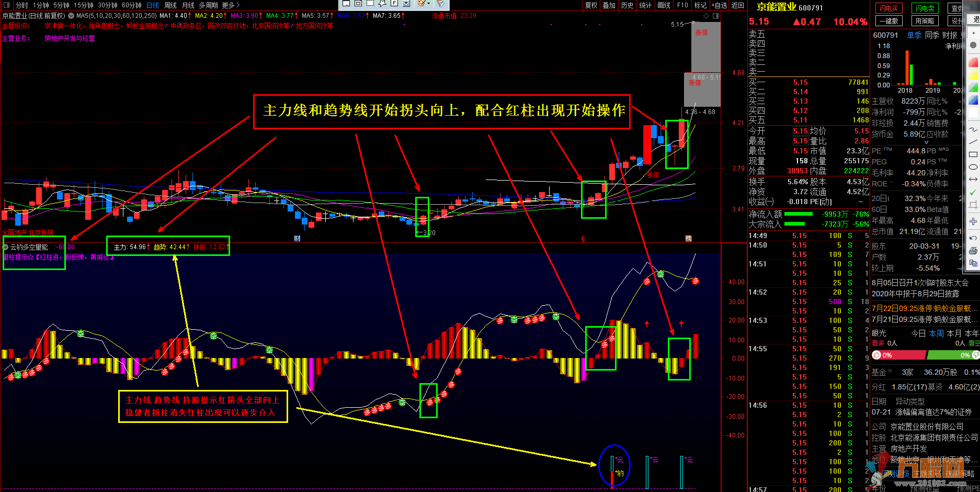Activate the 画线 drawing button
This screenshot has width=980, height=492.
coord(664,5)
